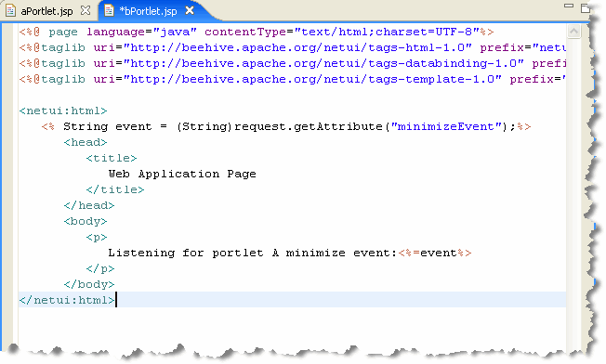
Task: Click the opening <head> tag
Action: pyautogui.click(x=86, y=142)
